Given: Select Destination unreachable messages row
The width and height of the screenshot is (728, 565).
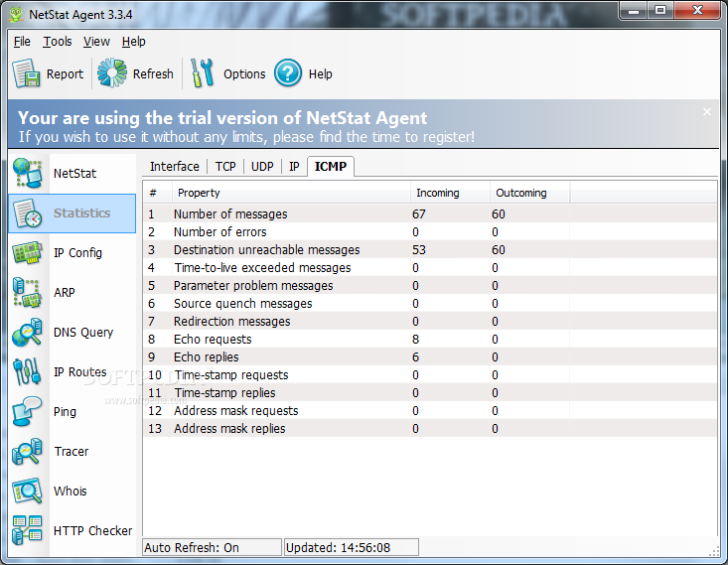Looking at the screenshot, I should [429, 250].
